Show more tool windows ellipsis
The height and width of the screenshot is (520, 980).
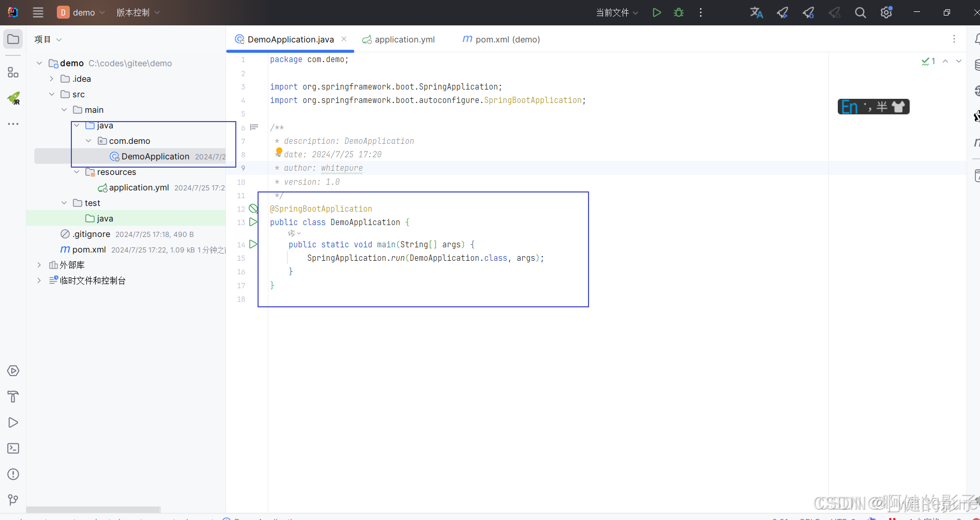click(13, 124)
